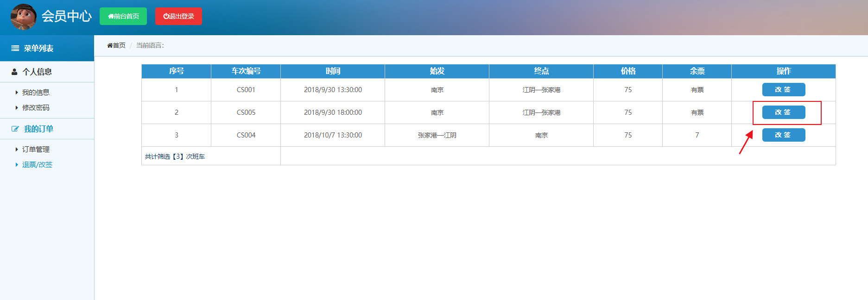Image resolution: width=868 pixels, height=300 pixels.
Task: Open 退票/改签 in the sidebar
Action: tap(37, 164)
